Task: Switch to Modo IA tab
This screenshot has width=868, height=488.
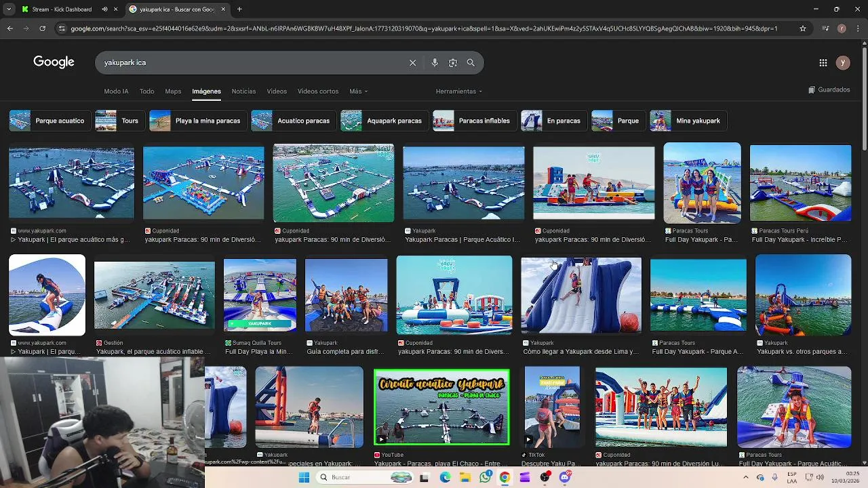Action: pos(116,91)
